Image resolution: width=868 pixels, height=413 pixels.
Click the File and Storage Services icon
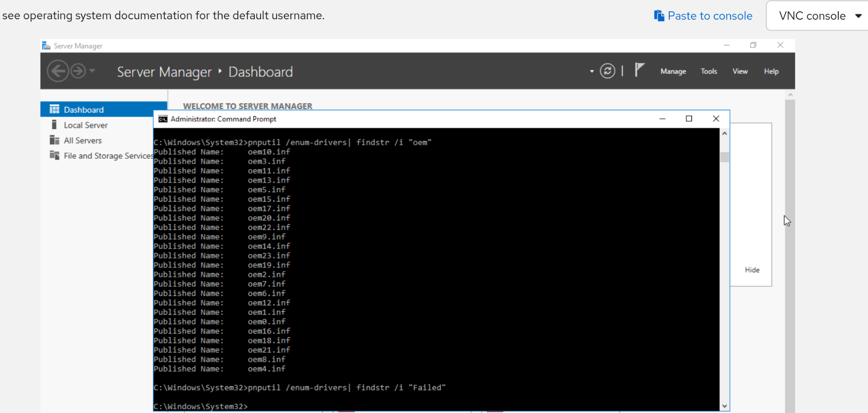pyautogui.click(x=54, y=155)
